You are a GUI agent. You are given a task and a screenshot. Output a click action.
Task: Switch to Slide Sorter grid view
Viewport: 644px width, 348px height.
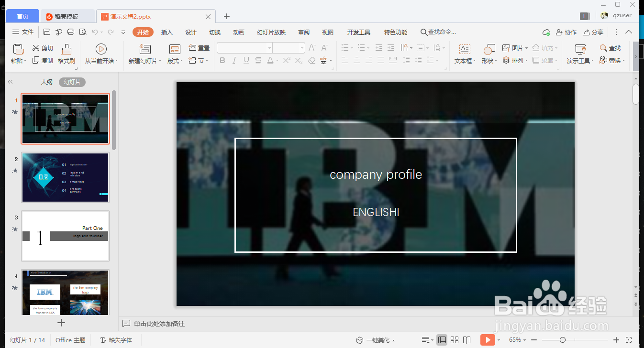coord(455,340)
